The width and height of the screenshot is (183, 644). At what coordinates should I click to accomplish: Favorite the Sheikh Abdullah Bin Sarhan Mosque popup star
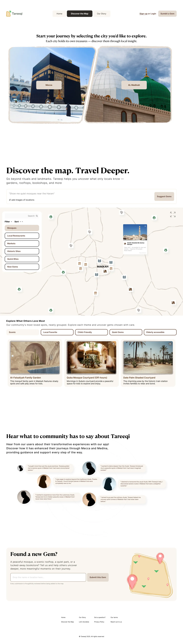145,226
